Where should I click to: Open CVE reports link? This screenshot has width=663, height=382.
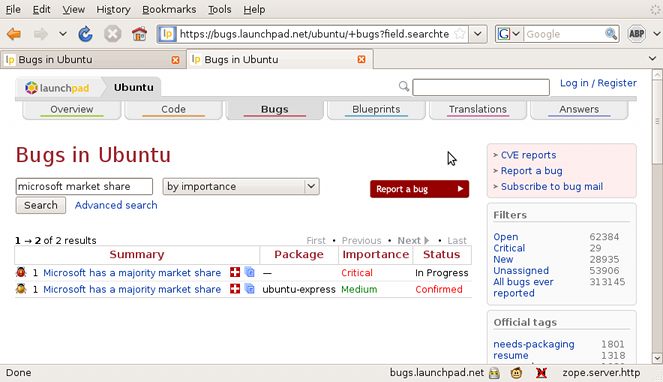(x=529, y=155)
